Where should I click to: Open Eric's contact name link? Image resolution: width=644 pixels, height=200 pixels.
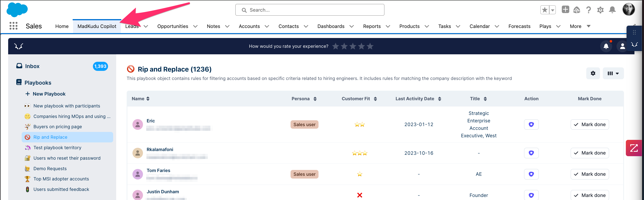151,121
